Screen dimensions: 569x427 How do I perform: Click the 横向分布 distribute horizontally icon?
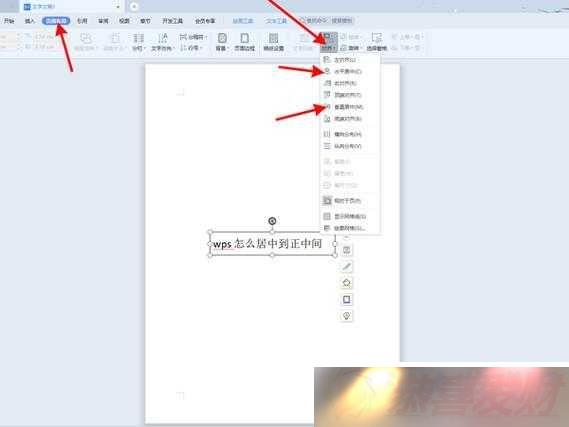click(327, 134)
